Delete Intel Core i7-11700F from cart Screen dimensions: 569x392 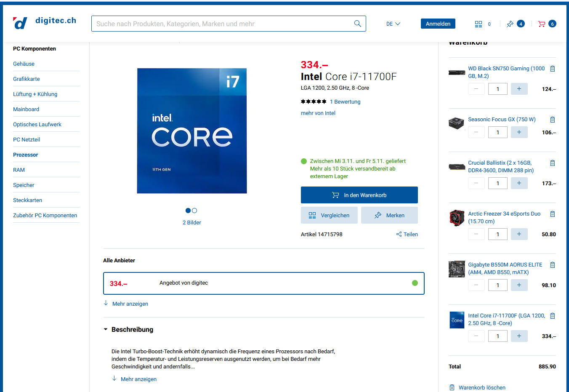[x=553, y=316]
